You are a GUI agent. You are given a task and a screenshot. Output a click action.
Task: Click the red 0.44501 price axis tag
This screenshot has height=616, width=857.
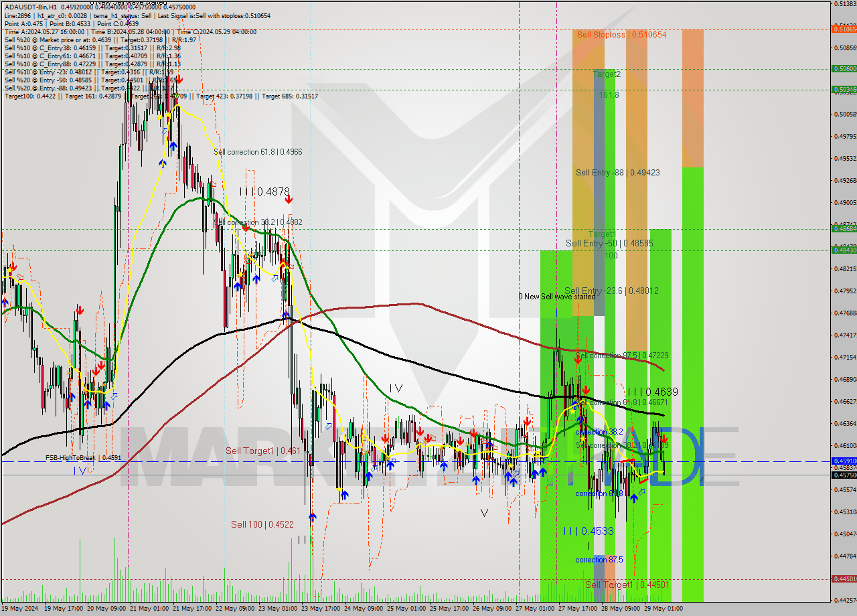point(844,579)
